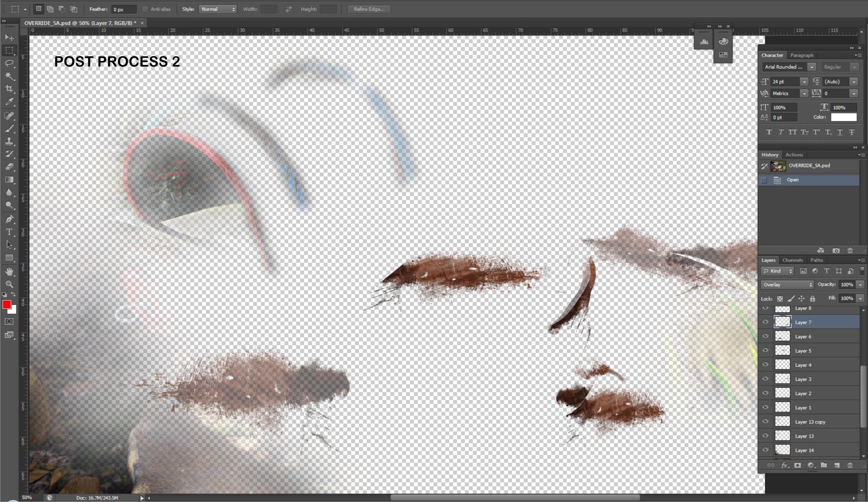
Task: Click the Feather input field
Action: pyautogui.click(x=124, y=9)
